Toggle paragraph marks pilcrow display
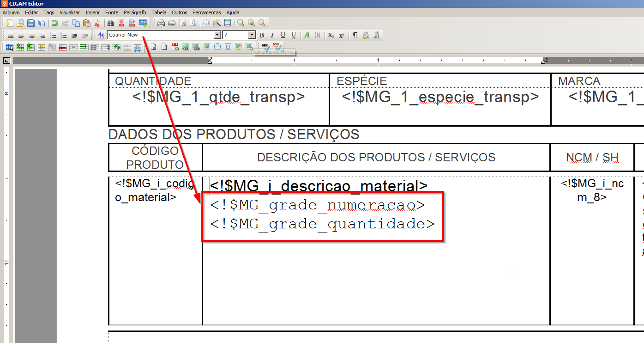Viewport: 644px width, 343px height. [355, 35]
